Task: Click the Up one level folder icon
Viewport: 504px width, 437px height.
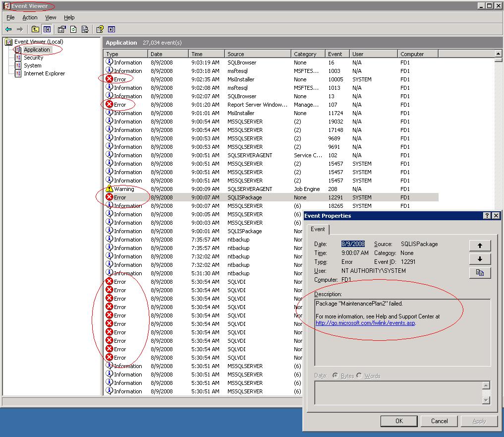Action: point(36,29)
